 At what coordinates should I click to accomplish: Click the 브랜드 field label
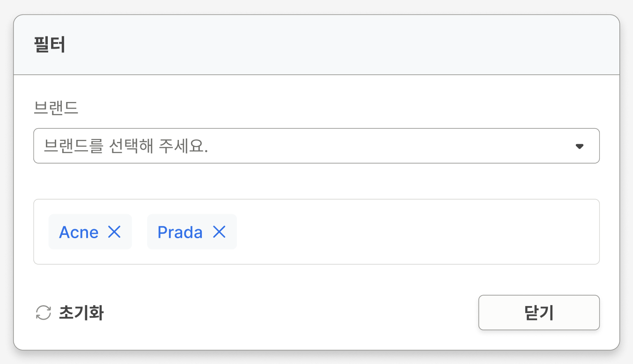pyautogui.click(x=56, y=108)
